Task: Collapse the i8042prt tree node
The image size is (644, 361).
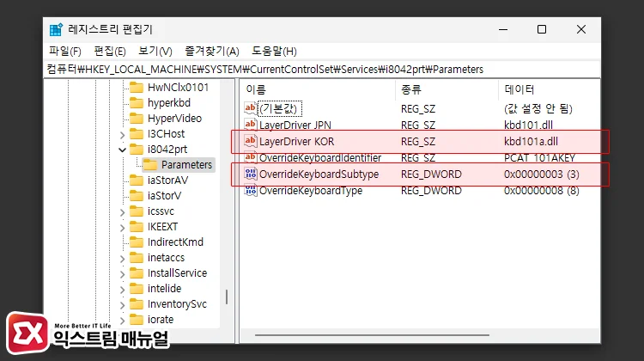Action: 122,150
